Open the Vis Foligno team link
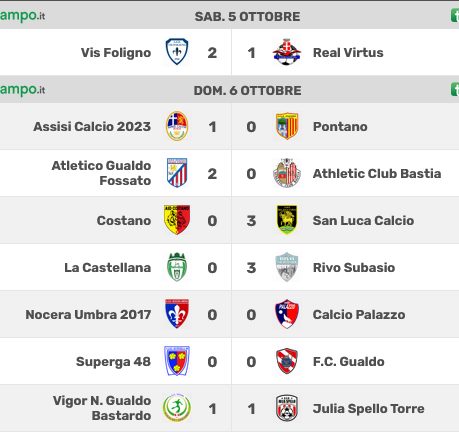The image size is (459, 432). (x=116, y=53)
